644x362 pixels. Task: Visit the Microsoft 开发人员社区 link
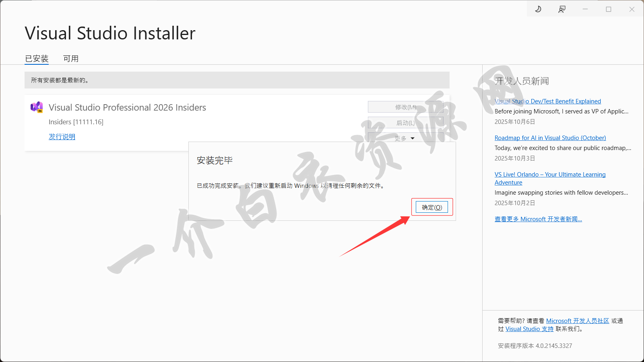[x=577, y=321]
